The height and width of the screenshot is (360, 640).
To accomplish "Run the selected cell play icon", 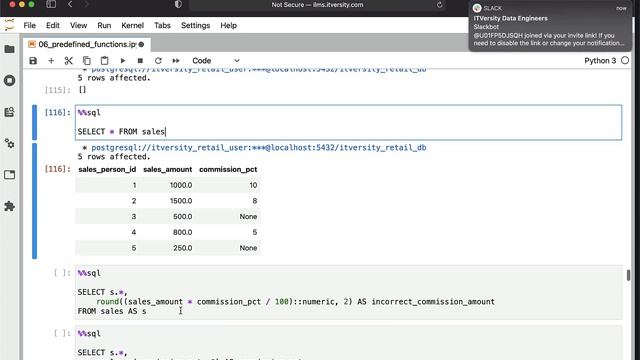I will point(122,61).
